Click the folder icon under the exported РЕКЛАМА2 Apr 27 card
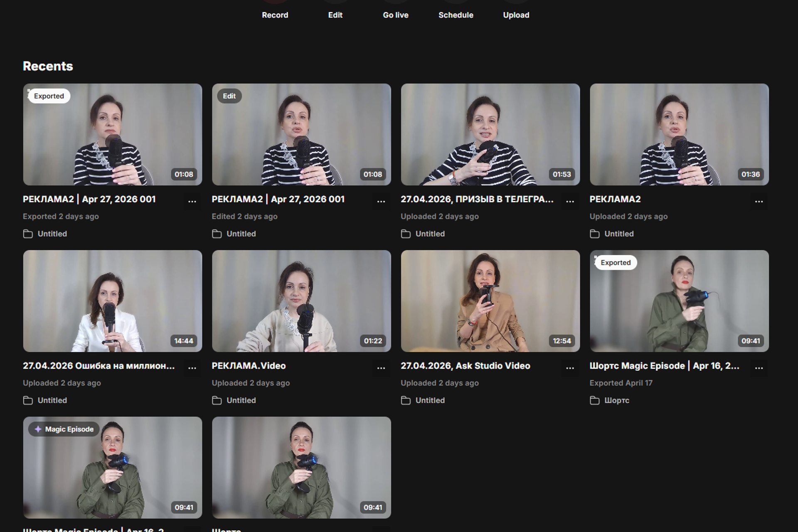The width and height of the screenshot is (798, 532). pyautogui.click(x=28, y=234)
